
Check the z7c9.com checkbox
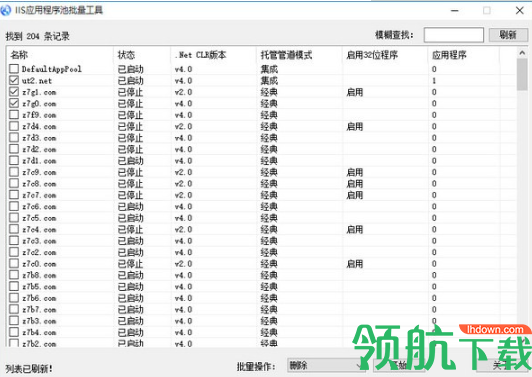point(14,172)
